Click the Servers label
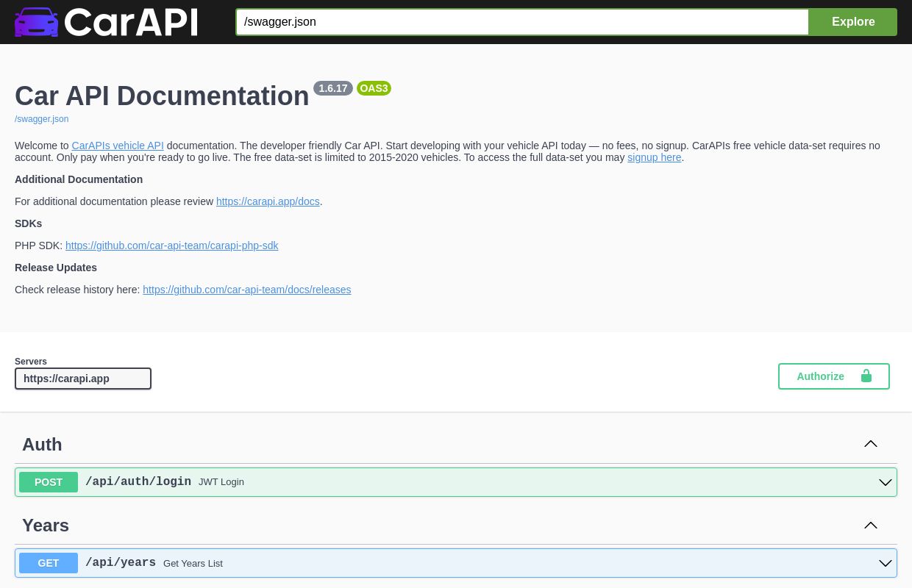The image size is (912, 588). (31, 362)
